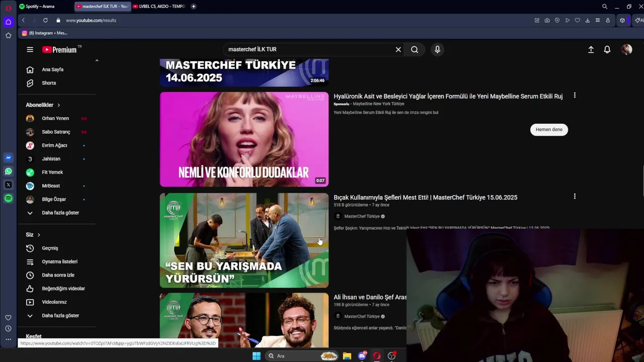
Task: Open Opera sidebar home button
Action: coord(8,22)
